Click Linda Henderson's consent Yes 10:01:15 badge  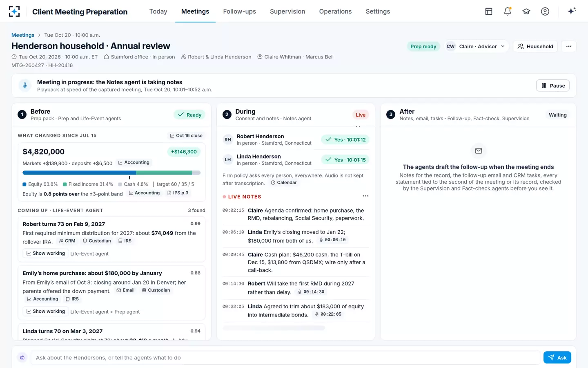[345, 159]
